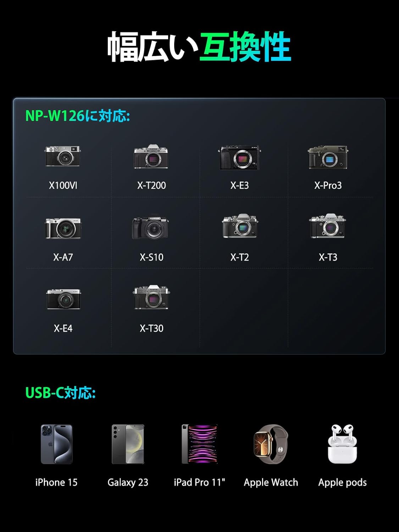
Task: Click the NP-W126に対応 heading
Action: 78,116
